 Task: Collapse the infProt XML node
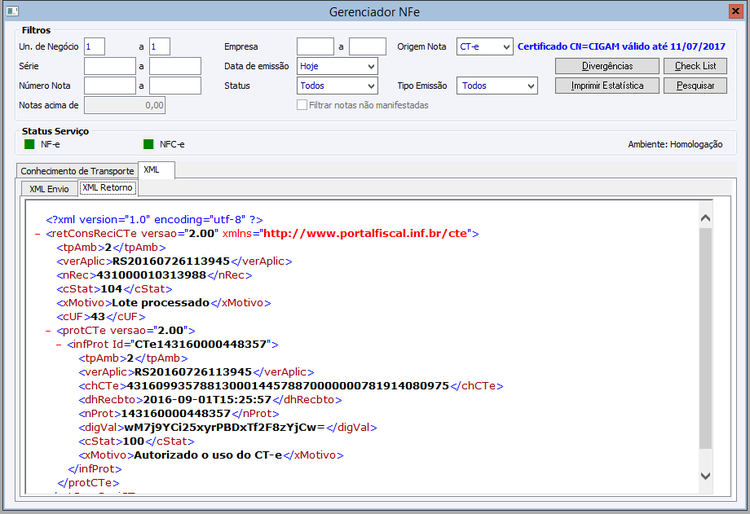(59, 345)
